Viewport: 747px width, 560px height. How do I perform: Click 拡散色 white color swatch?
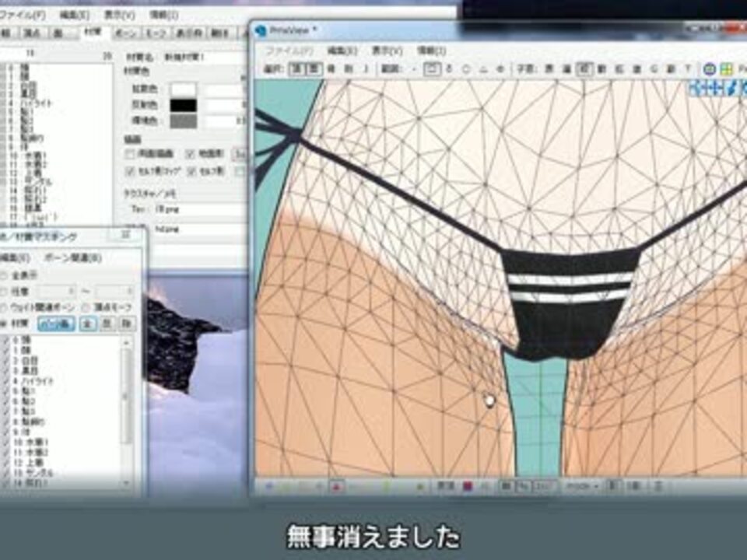coord(184,89)
